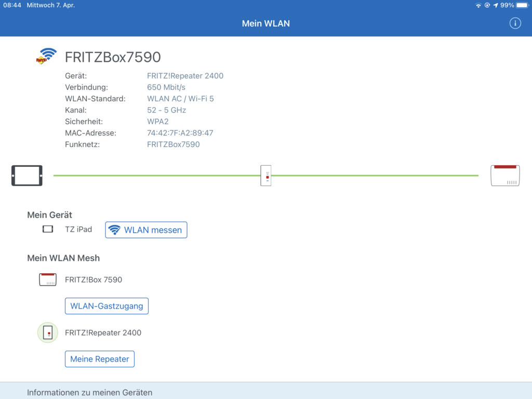Start the WLAN messen measurement

pyautogui.click(x=146, y=230)
